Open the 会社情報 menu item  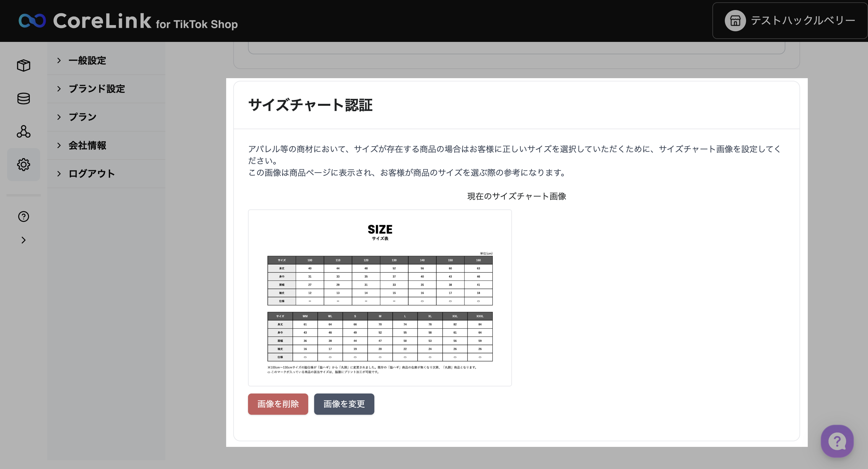point(87,145)
